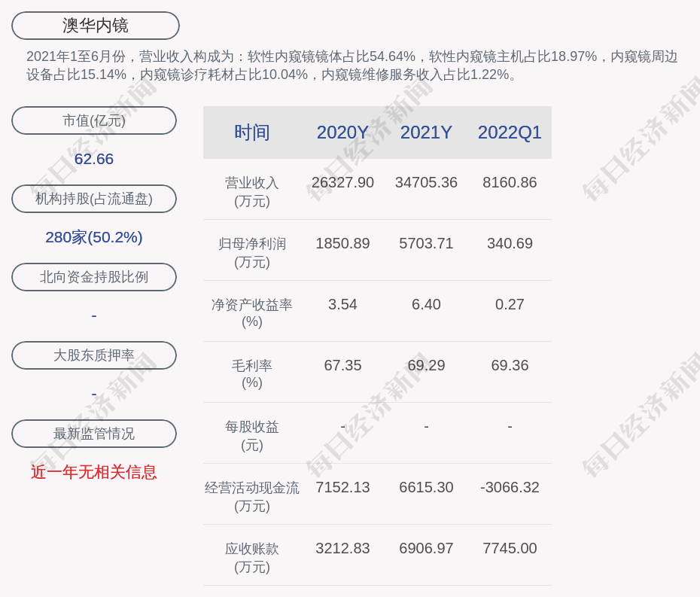Image resolution: width=700 pixels, height=597 pixels.
Task: Select the cash flow value 7152.13
Action: (x=342, y=487)
